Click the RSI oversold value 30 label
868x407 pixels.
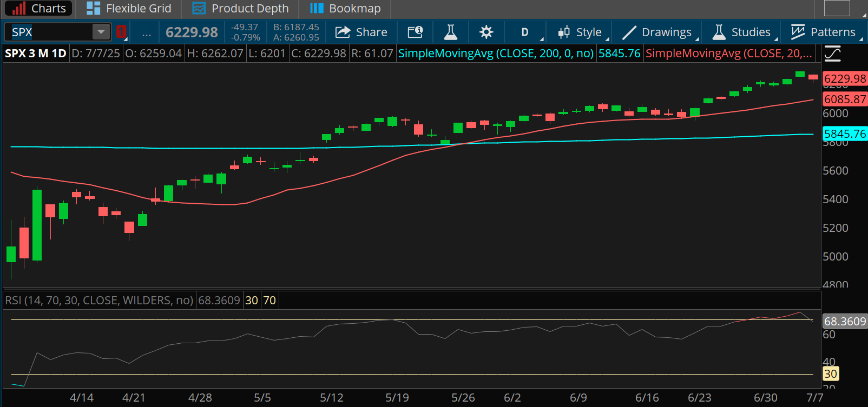click(252, 301)
